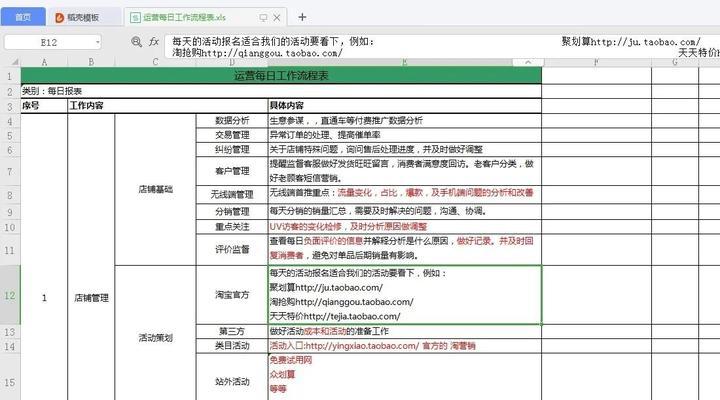Select the 数据分析 cell
This screenshot has height=400, width=720.
[232, 121]
